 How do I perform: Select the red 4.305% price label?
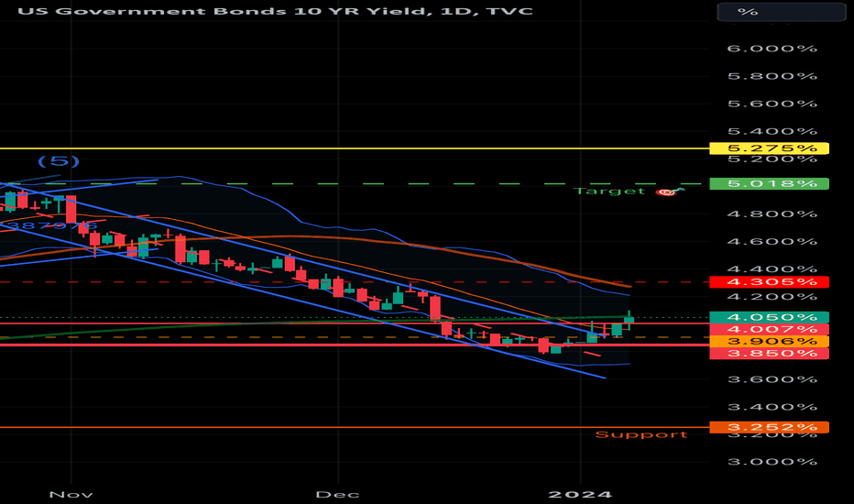(769, 281)
